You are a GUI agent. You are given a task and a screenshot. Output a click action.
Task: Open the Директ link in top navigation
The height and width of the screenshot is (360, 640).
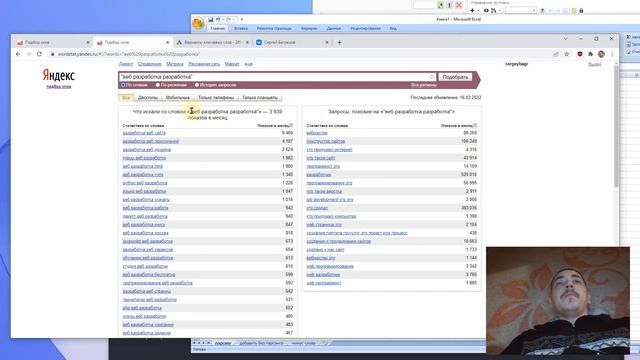pyautogui.click(x=126, y=64)
